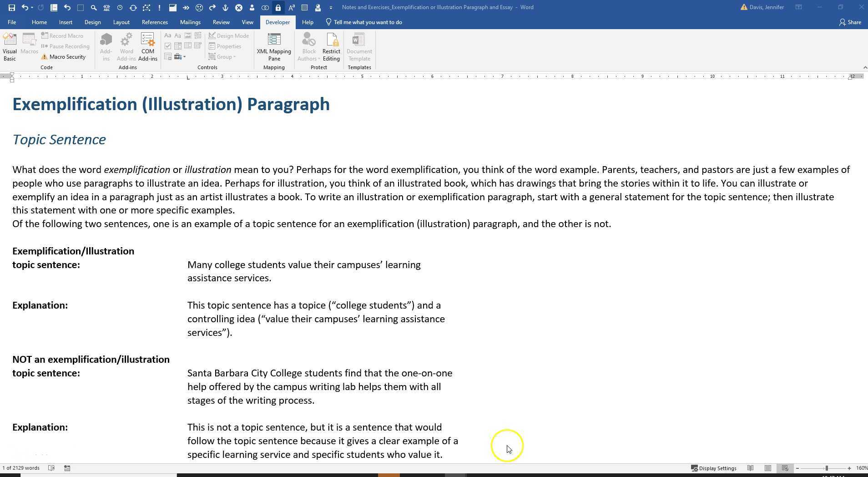Check word count in the status bar
This screenshot has height=477, width=868.
(x=21, y=468)
